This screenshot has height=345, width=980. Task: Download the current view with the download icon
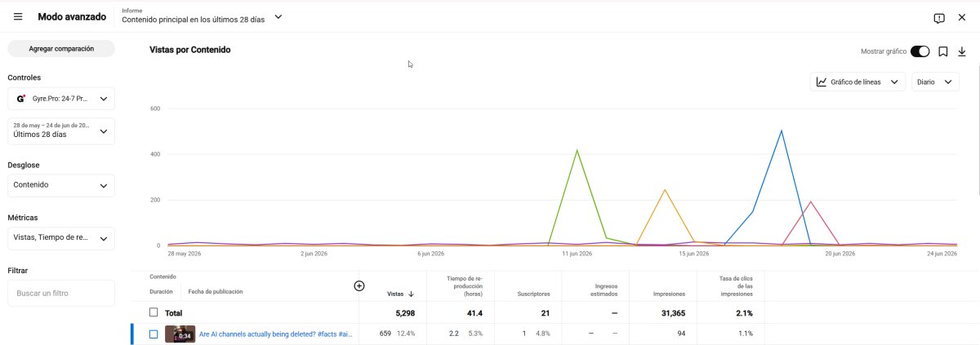click(x=961, y=51)
